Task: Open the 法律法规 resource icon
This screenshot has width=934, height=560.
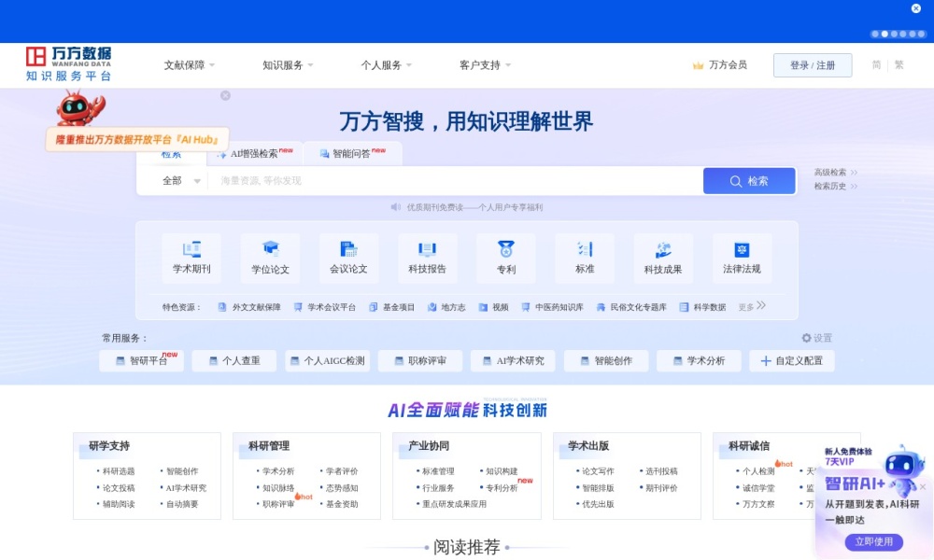Action: pos(742,258)
